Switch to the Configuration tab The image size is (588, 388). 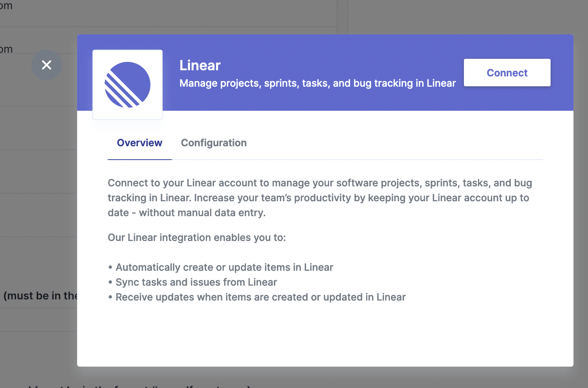pos(214,143)
